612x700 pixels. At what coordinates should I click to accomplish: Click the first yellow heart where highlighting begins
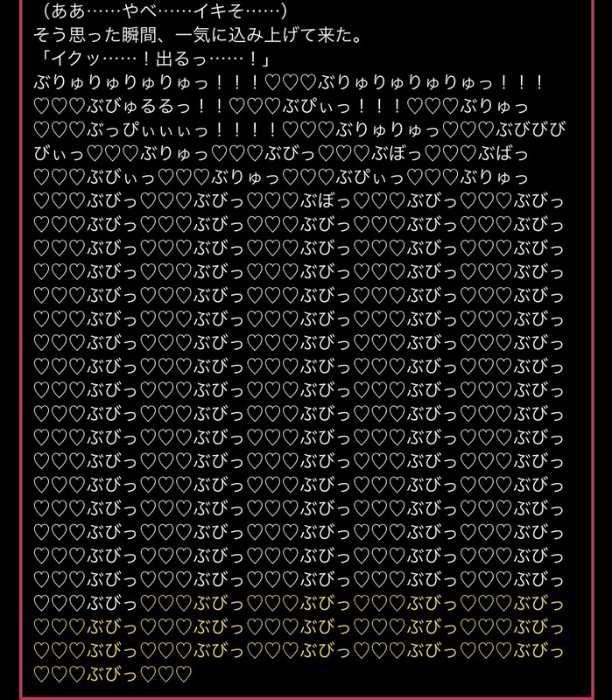pyautogui.click(x=148, y=603)
